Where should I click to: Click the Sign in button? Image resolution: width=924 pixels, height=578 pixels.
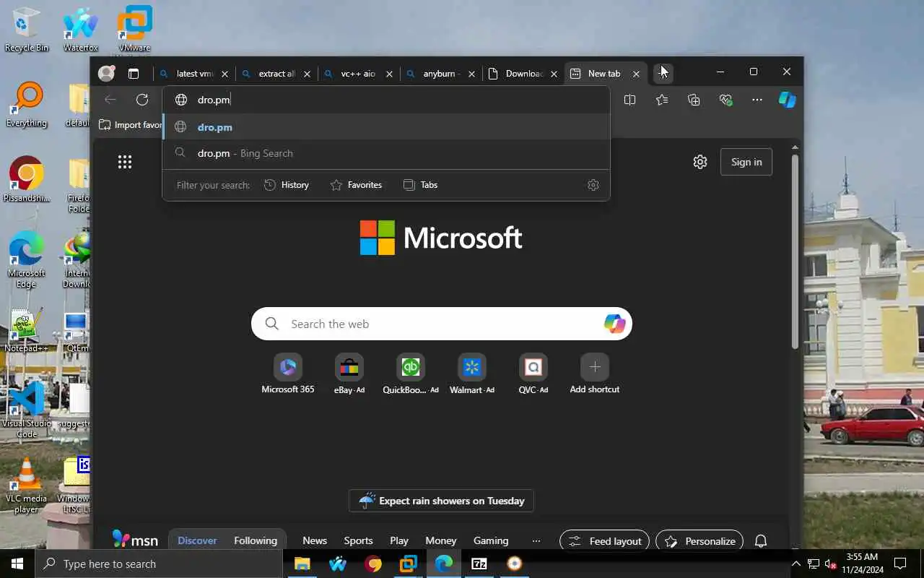(x=746, y=162)
